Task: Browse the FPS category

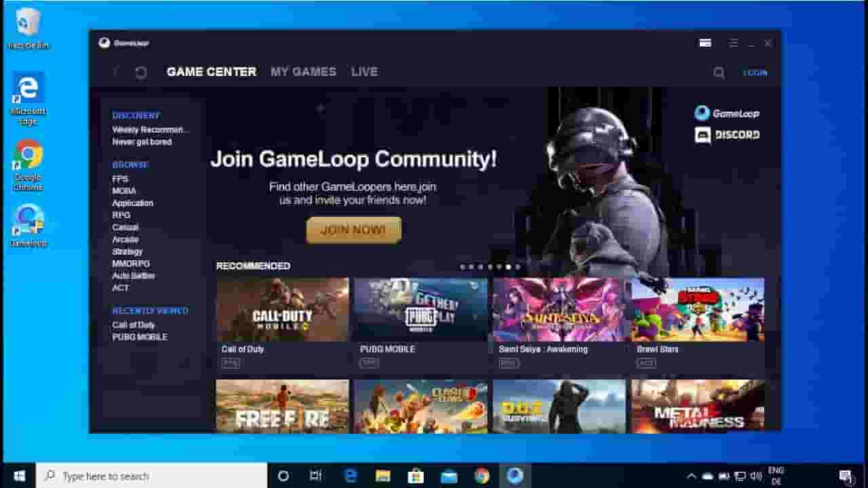Action: point(120,179)
